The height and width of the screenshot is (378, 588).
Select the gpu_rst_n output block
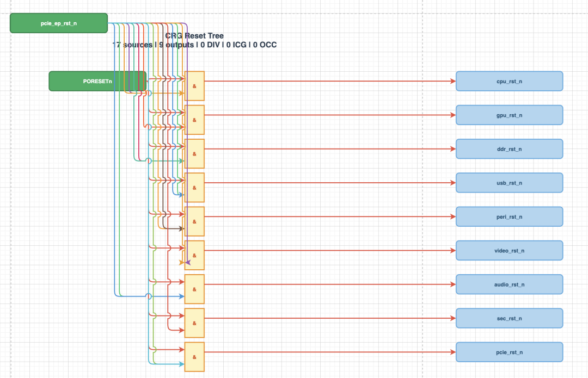pyautogui.click(x=509, y=115)
